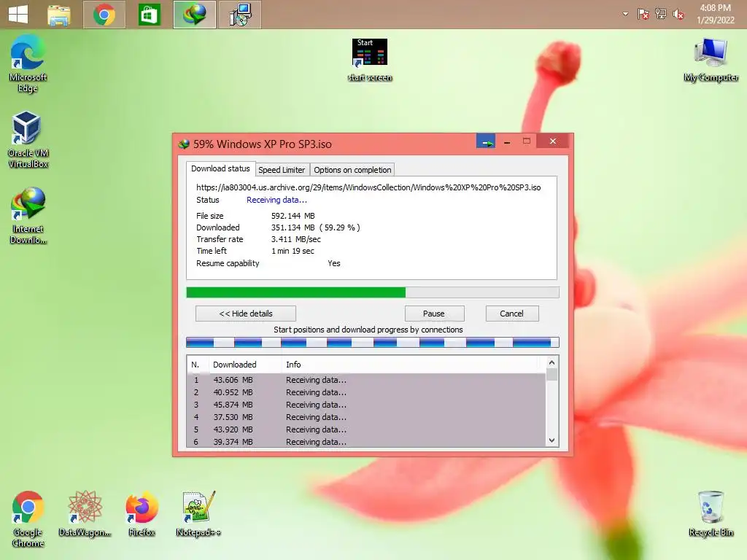Switch to the Download status tab
This screenshot has height=560, width=747.
(220, 168)
